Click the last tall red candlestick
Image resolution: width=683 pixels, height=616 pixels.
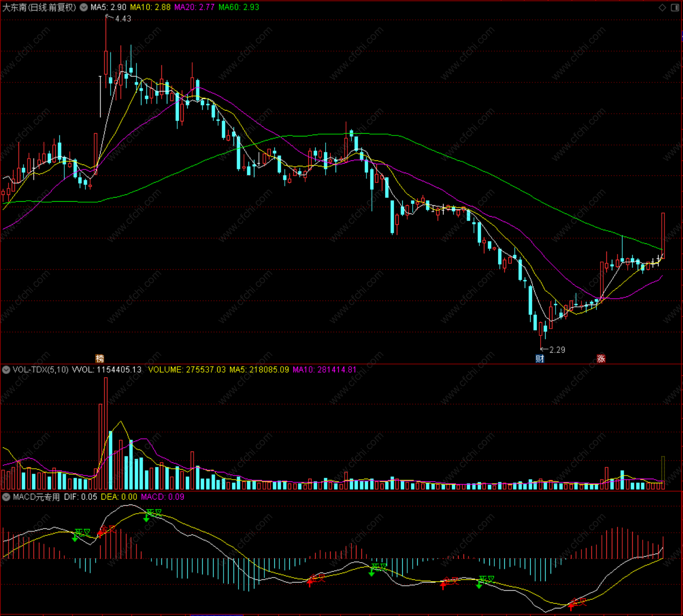tap(663, 236)
